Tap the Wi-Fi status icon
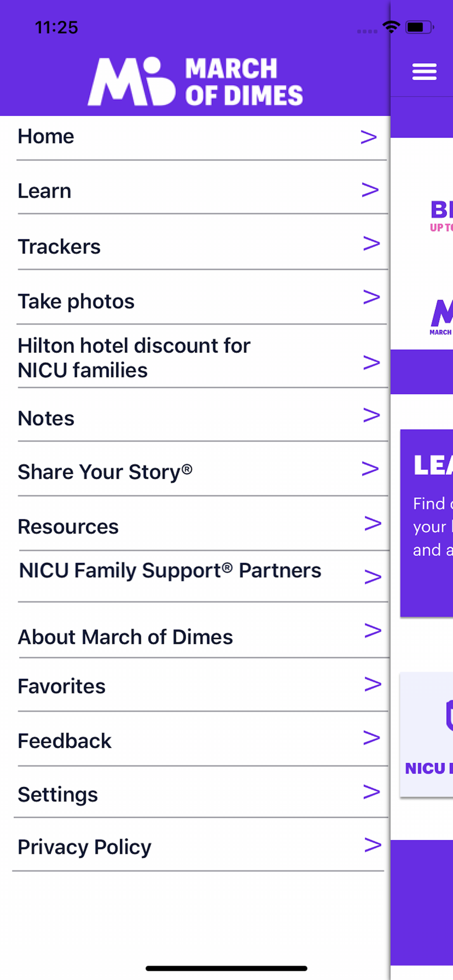This screenshot has width=453, height=980. (391, 26)
